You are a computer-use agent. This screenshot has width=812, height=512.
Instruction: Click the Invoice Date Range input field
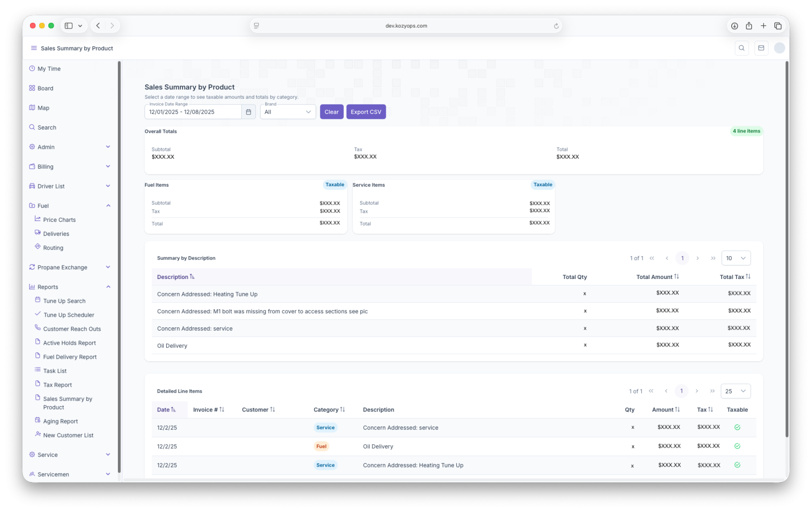tap(193, 112)
